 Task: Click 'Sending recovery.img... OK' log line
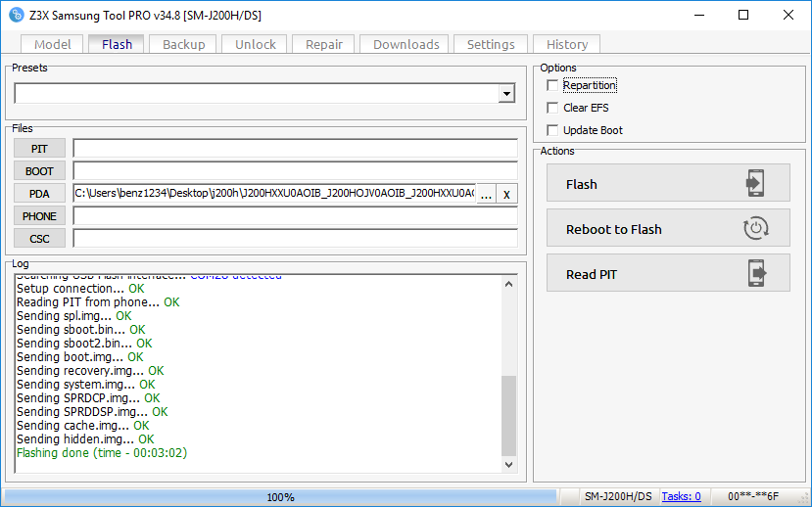pyautogui.click(x=90, y=370)
